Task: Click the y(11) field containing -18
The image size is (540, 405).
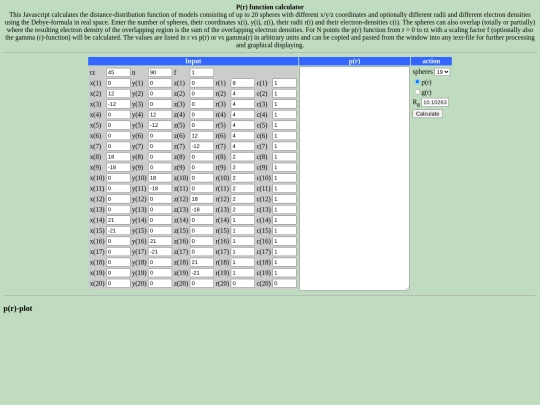Action: [x=160, y=188]
